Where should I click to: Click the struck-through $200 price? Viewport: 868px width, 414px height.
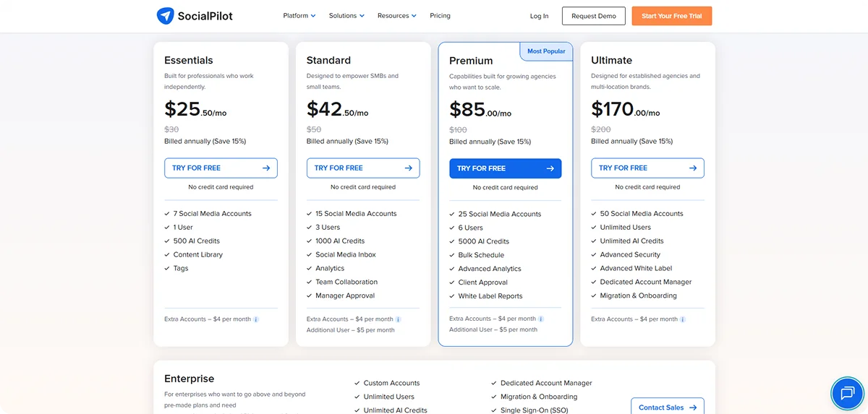click(601, 129)
